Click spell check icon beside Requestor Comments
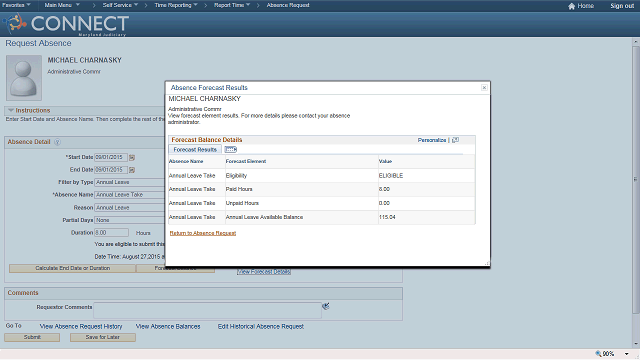Viewport: 640px width, 360px height. click(325, 306)
